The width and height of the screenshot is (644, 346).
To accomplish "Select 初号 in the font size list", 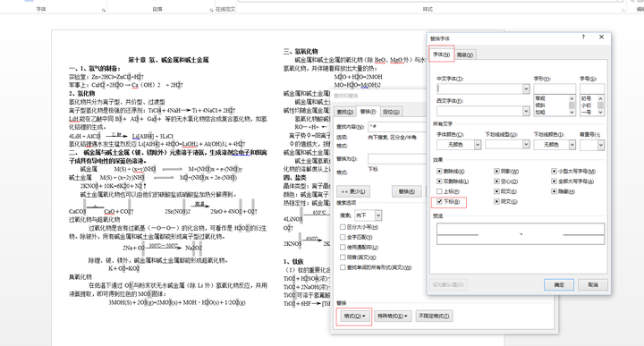I will pyautogui.click(x=586, y=98).
